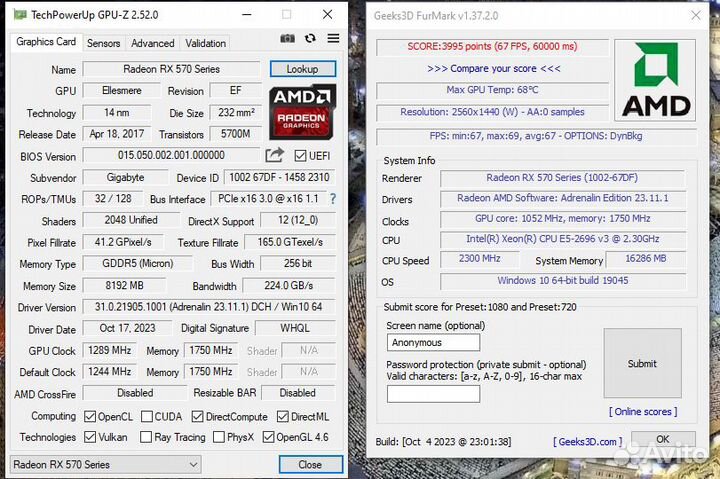Image resolution: width=720 pixels, height=479 pixels.
Task: Toggle the UEFI checkbox
Action: coord(300,156)
